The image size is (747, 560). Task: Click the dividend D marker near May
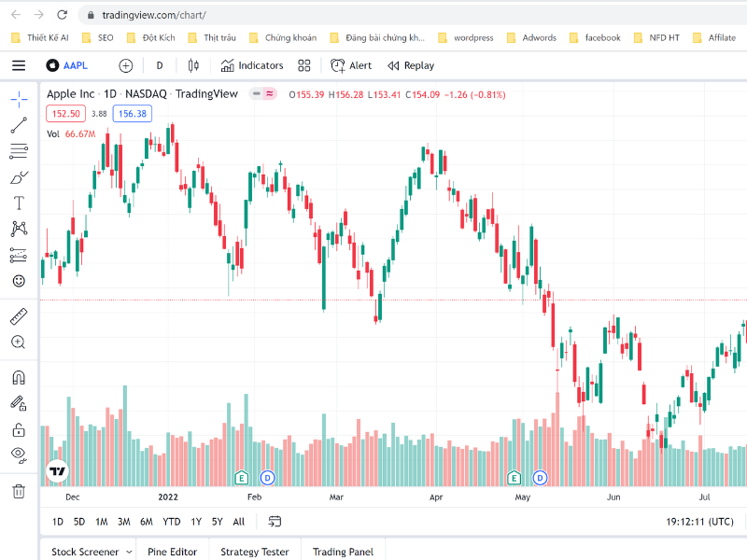[x=540, y=478]
